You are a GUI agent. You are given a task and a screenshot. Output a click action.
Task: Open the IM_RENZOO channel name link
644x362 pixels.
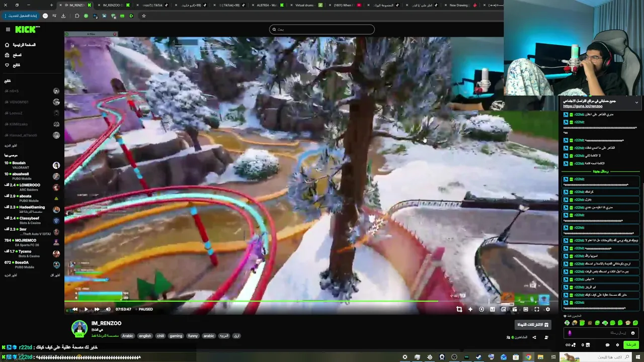click(x=106, y=323)
